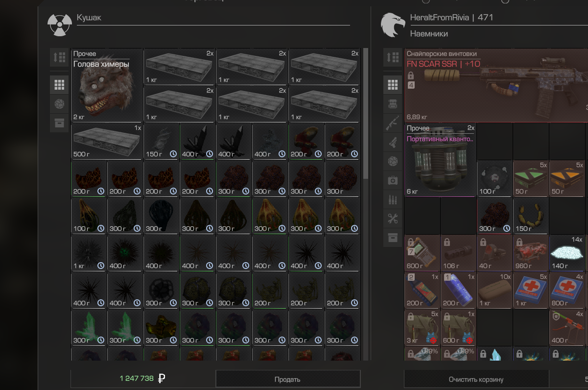Pick the 150 г spiral item in Кушак stock
588x390 pixels.
tap(162, 141)
